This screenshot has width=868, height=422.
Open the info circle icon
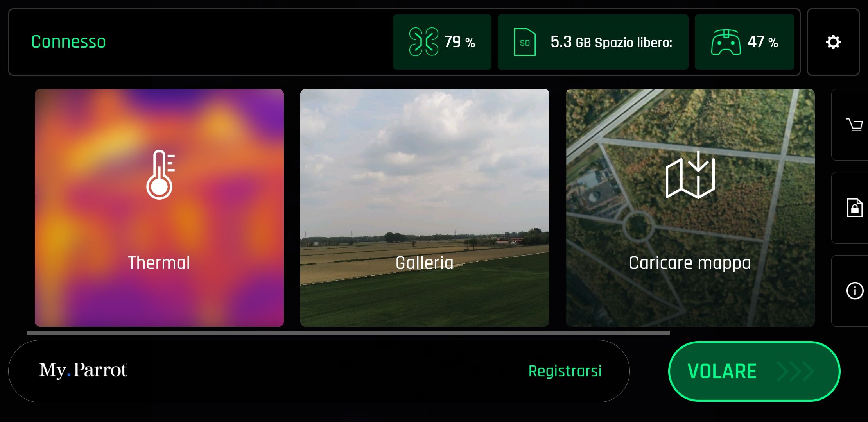tap(855, 291)
